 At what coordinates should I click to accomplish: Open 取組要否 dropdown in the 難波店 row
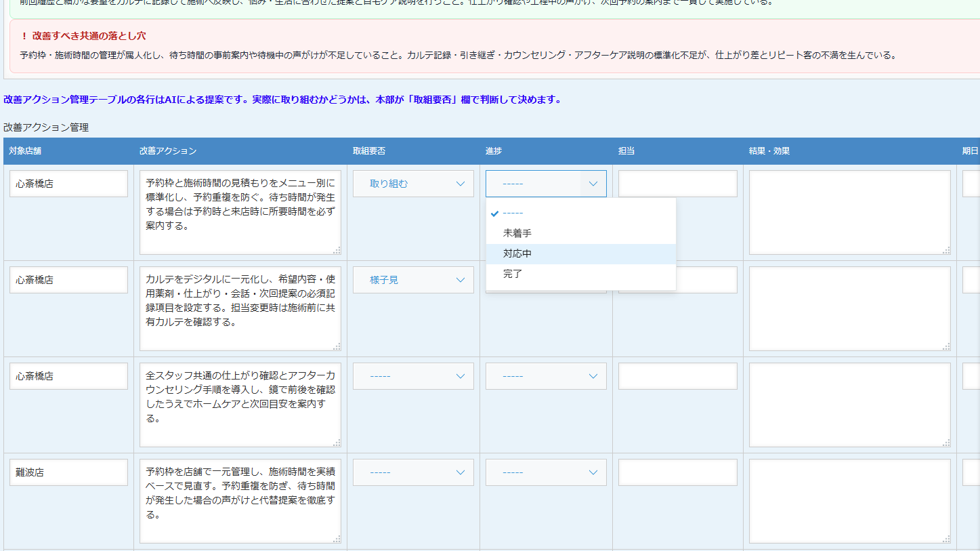(413, 472)
